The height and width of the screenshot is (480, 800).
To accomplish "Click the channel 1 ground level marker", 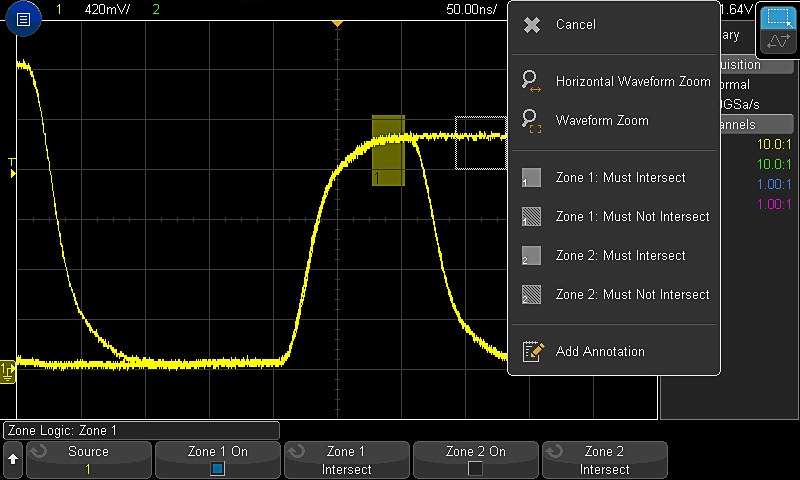I will [x=8, y=371].
